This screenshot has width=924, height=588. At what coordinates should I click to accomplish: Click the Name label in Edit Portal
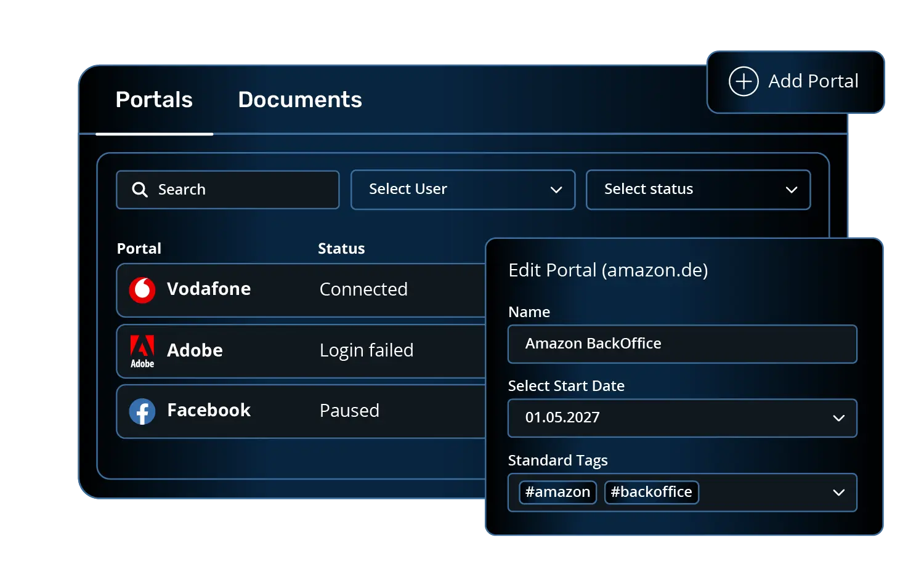coord(529,312)
